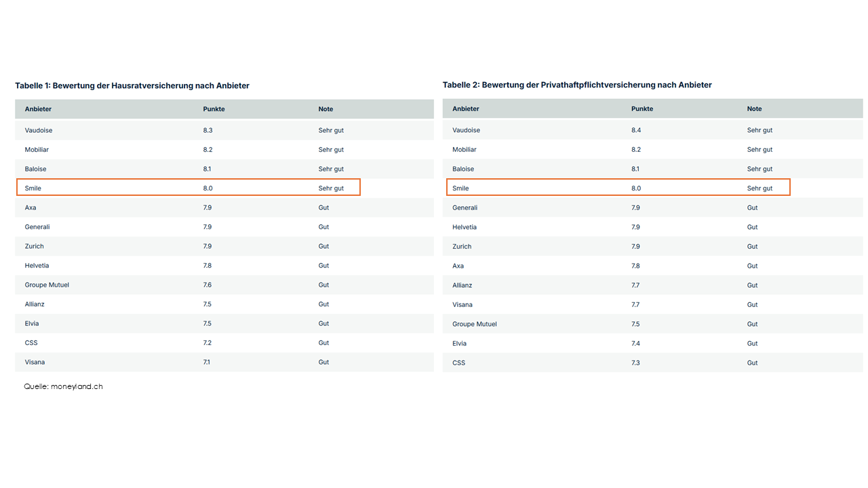Click Mobiliar's 8.2 score in Tabelle 1
Viewport: 868px width, 488px height.
point(208,150)
